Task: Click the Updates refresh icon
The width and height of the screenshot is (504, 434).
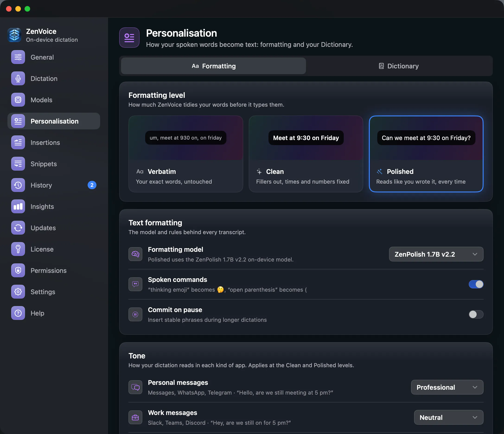Action: pyautogui.click(x=18, y=228)
